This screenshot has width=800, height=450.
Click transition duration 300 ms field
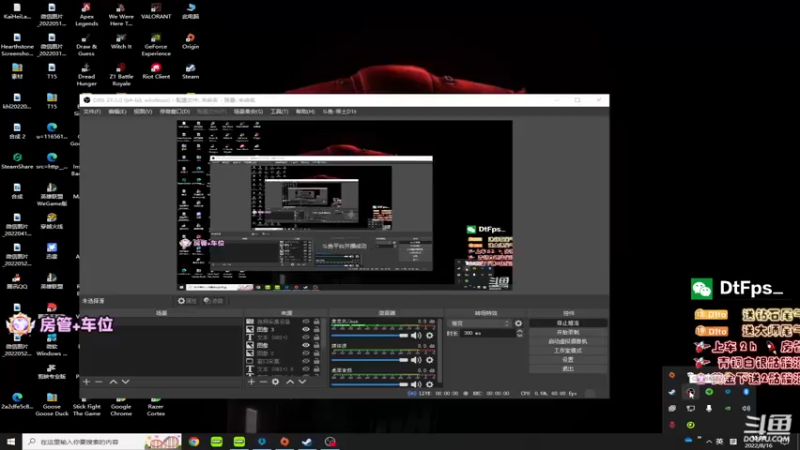pos(487,333)
